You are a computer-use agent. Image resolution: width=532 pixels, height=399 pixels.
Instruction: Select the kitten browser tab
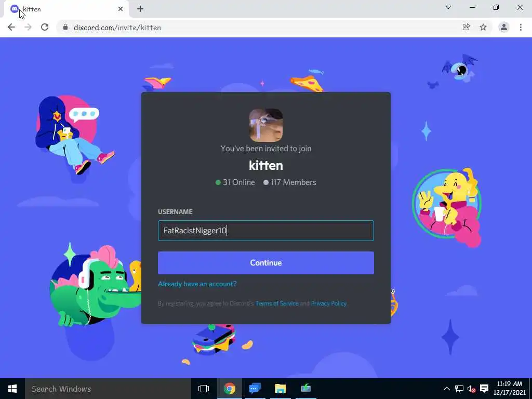(x=66, y=9)
